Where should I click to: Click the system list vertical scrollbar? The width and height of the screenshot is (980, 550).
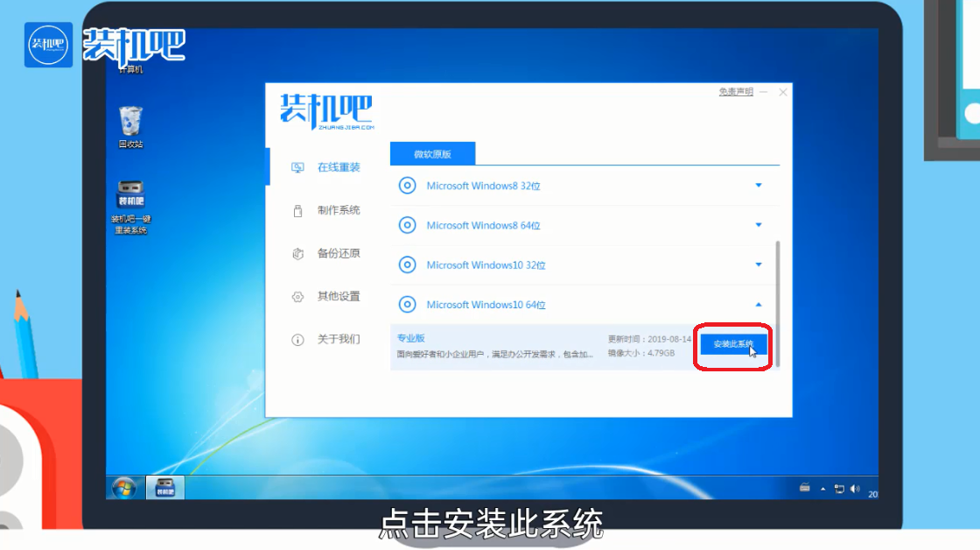[778, 304]
